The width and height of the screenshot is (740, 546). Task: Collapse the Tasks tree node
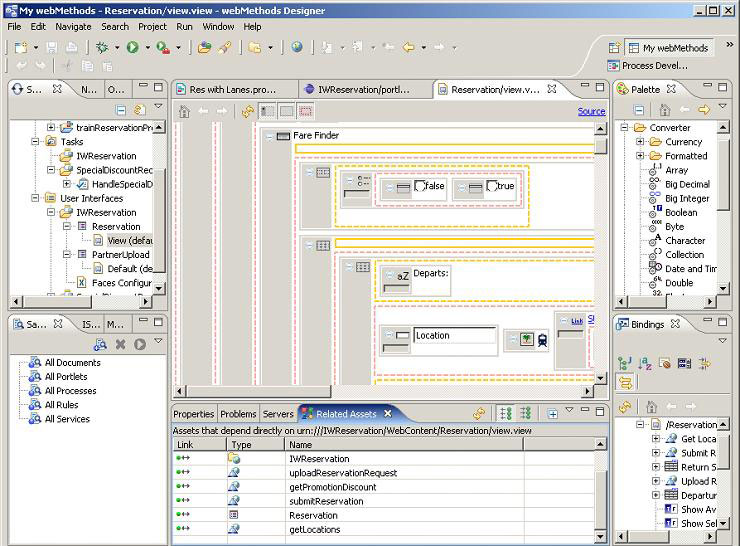pos(37,142)
